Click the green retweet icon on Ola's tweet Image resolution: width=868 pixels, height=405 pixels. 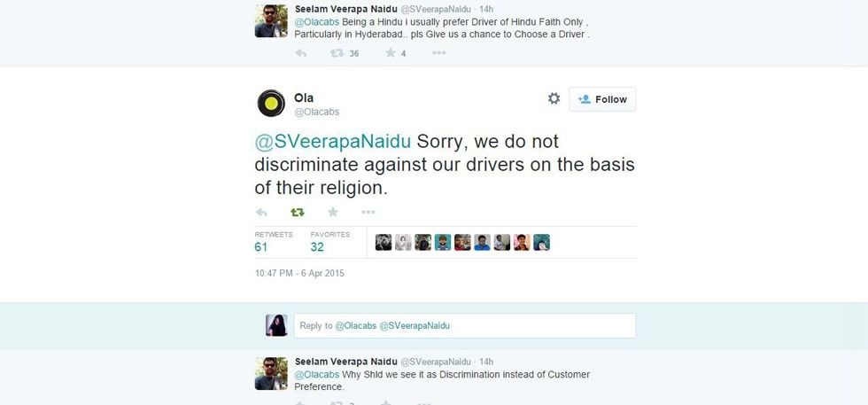(298, 212)
